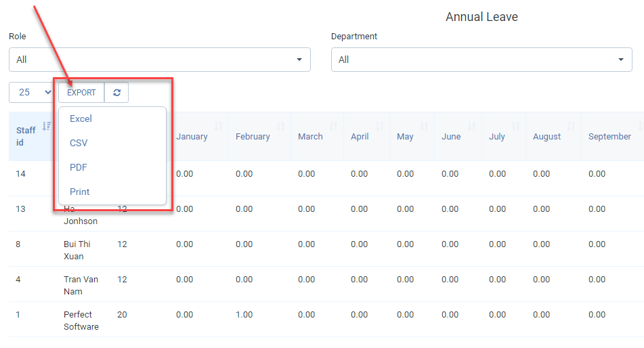This screenshot has width=644, height=348.
Task: Click the name Tran Van Nam
Action: click(x=81, y=286)
